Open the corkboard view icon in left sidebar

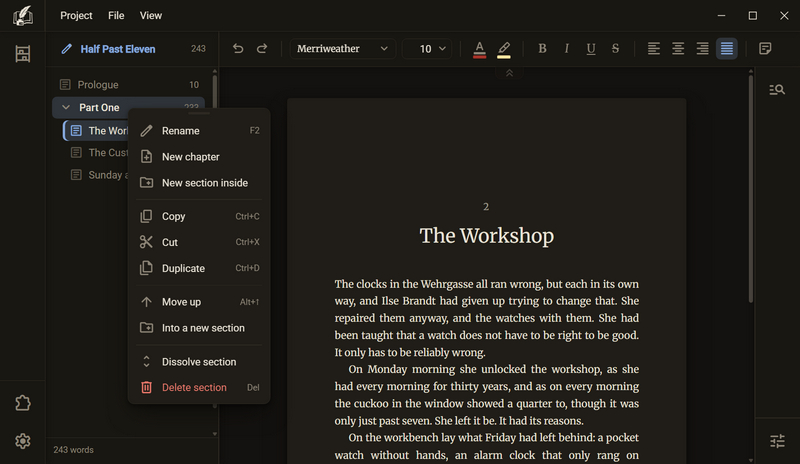(22, 54)
